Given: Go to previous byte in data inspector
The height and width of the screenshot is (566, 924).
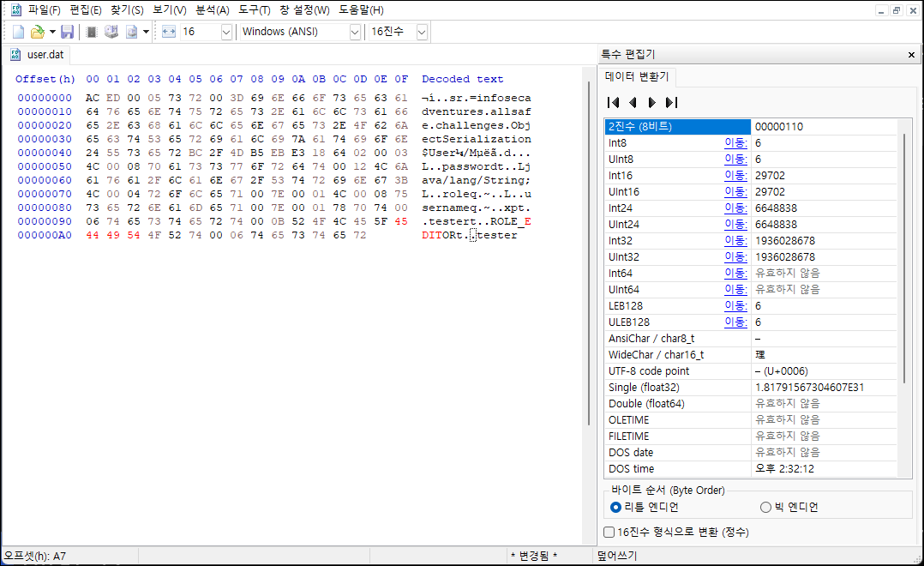Looking at the screenshot, I should (x=633, y=103).
